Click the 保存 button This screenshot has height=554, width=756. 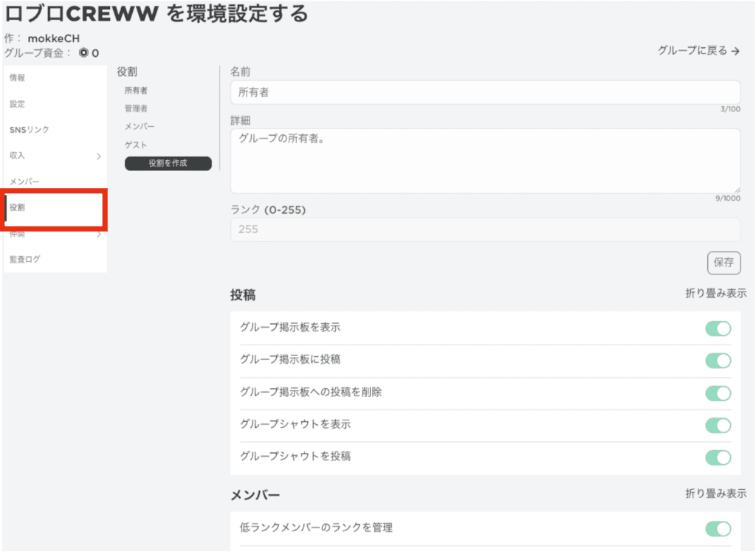click(724, 263)
